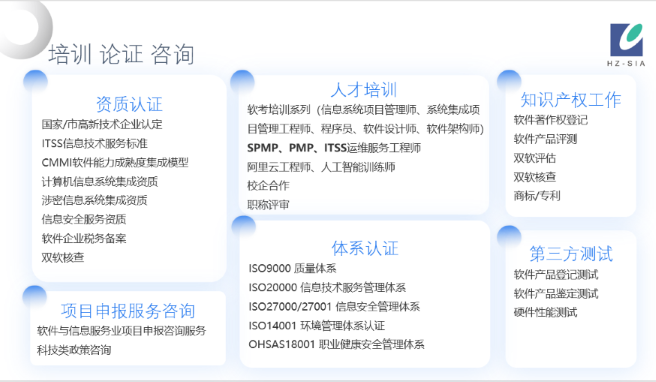Select the 科技类政策咨询 item

(x=74, y=350)
